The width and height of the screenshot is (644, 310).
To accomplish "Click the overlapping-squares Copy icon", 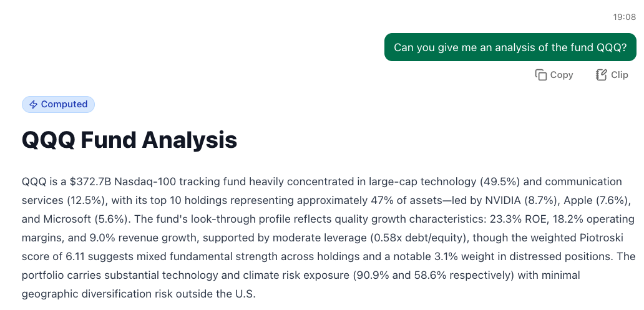I will 541,75.
